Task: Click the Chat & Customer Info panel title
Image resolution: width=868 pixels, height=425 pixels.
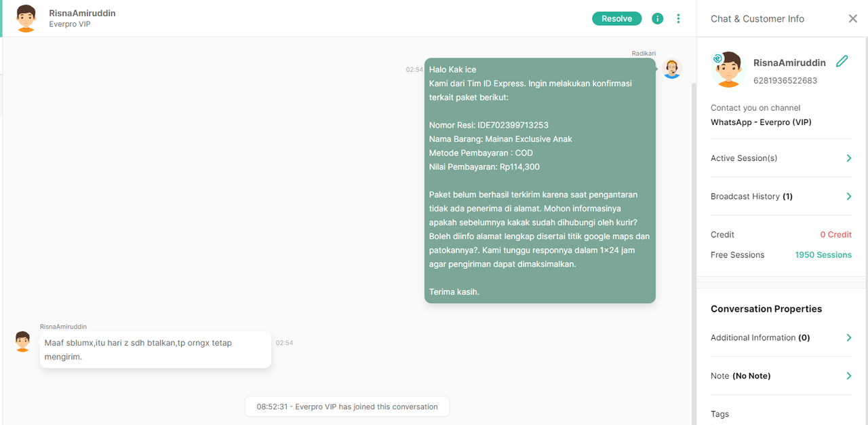Action: [x=757, y=19]
